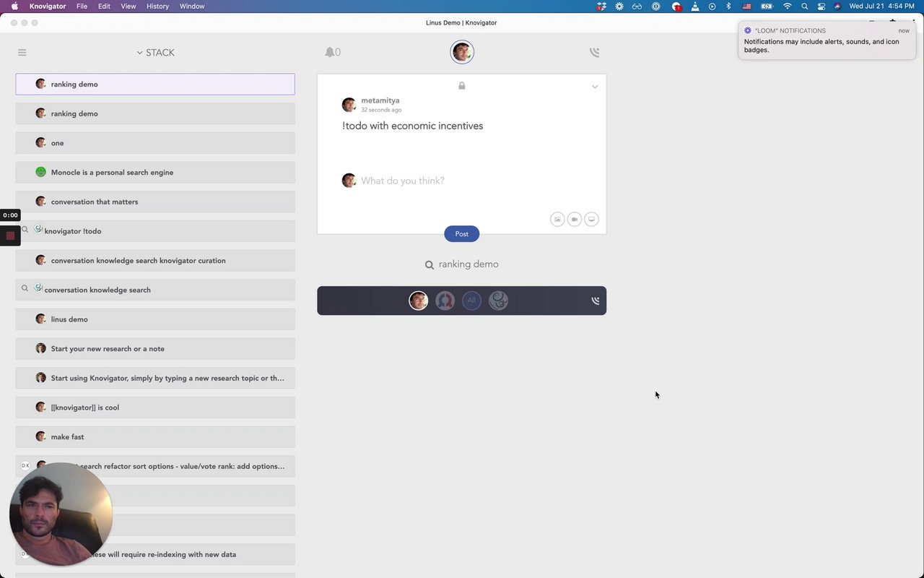Viewport: 924px width, 578px height.
Task: Open the History menu
Action: 157,6
